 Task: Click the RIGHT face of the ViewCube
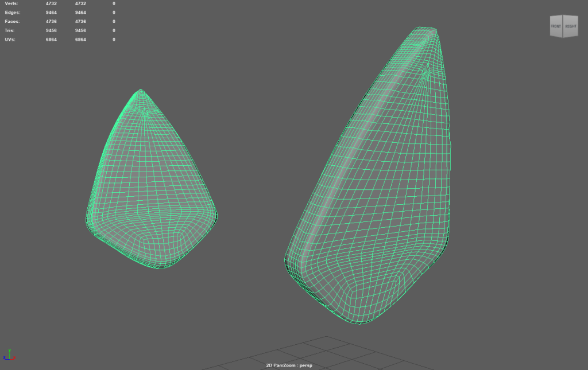(x=571, y=27)
